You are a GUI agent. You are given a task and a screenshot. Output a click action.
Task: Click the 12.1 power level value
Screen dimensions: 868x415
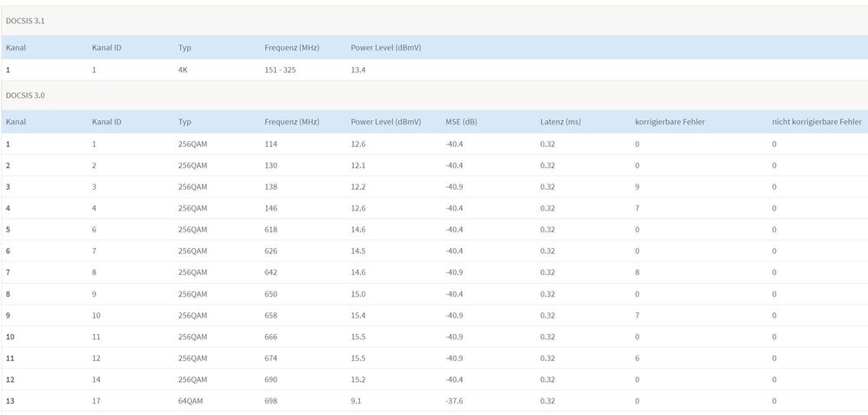(358, 165)
